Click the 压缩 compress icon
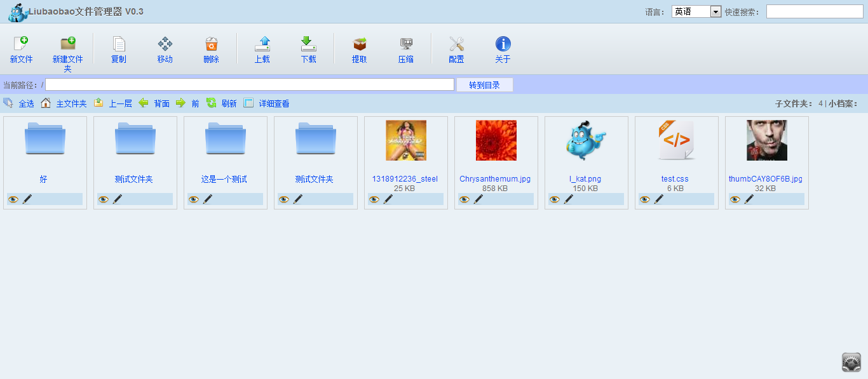868x379 pixels. click(x=406, y=44)
